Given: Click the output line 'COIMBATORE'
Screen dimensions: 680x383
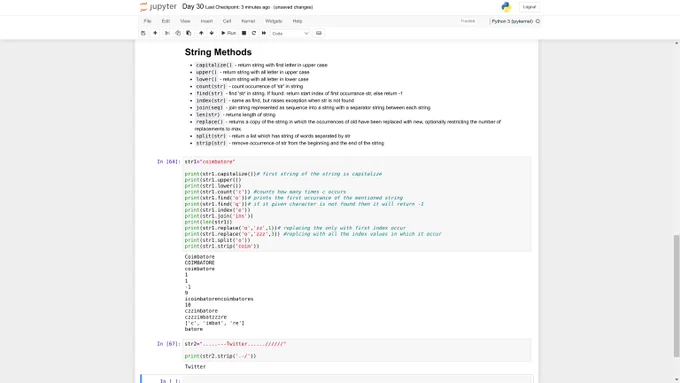Looking at the screenshot, I should pyautogui.click(x=199, y=263).
